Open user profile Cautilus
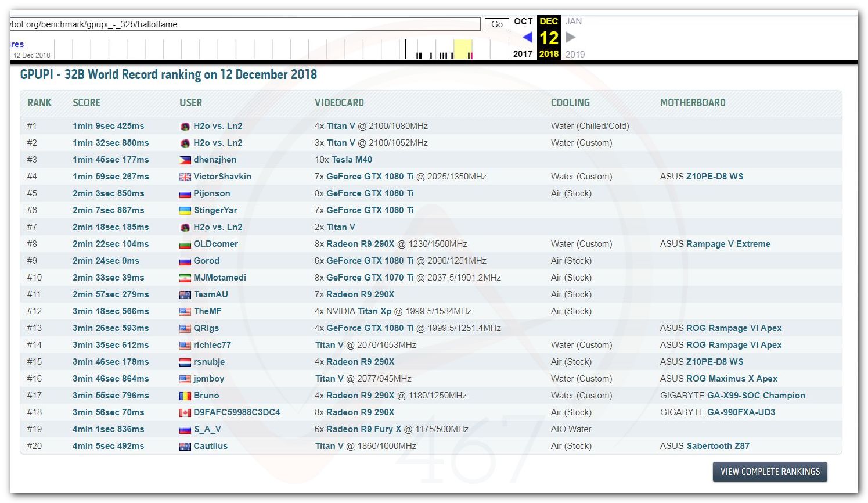The image size is (868, 503). point(211,446)
